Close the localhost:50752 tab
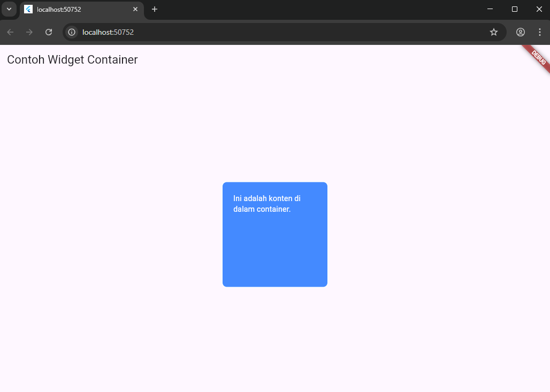The height and width of the screenshot is (392, 550). 135,9
